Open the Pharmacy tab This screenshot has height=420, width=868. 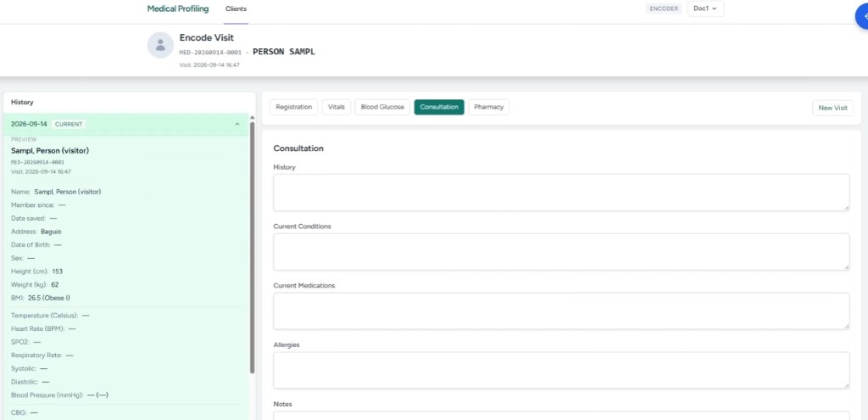coord(489,107)
